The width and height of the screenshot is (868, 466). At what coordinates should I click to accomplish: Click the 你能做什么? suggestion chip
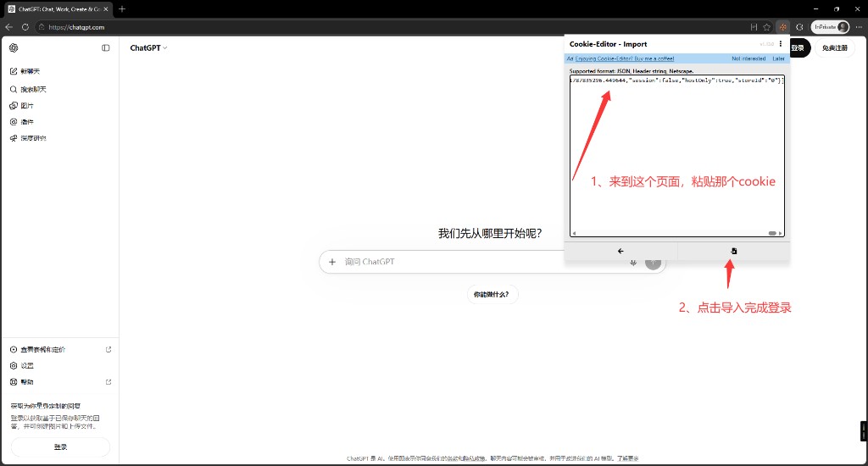point(492,295)
